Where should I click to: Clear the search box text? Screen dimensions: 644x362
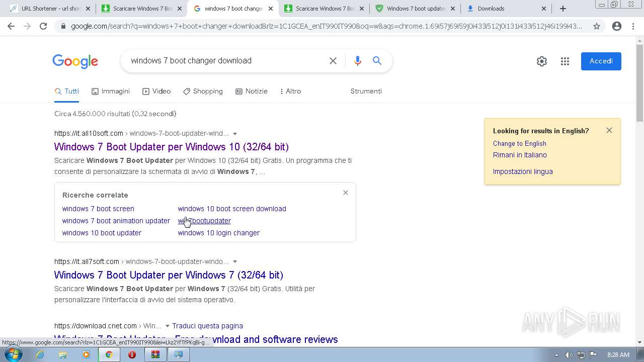point(333,61)
